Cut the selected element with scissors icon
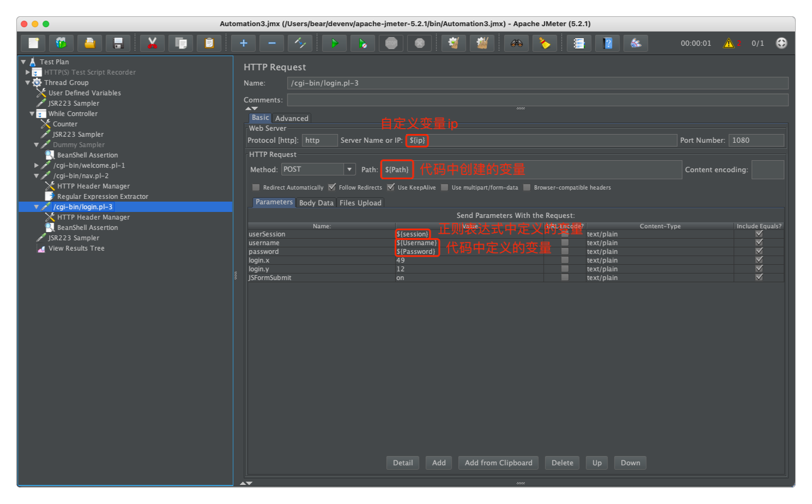812x504 pixels. click(x=152, y=43)
